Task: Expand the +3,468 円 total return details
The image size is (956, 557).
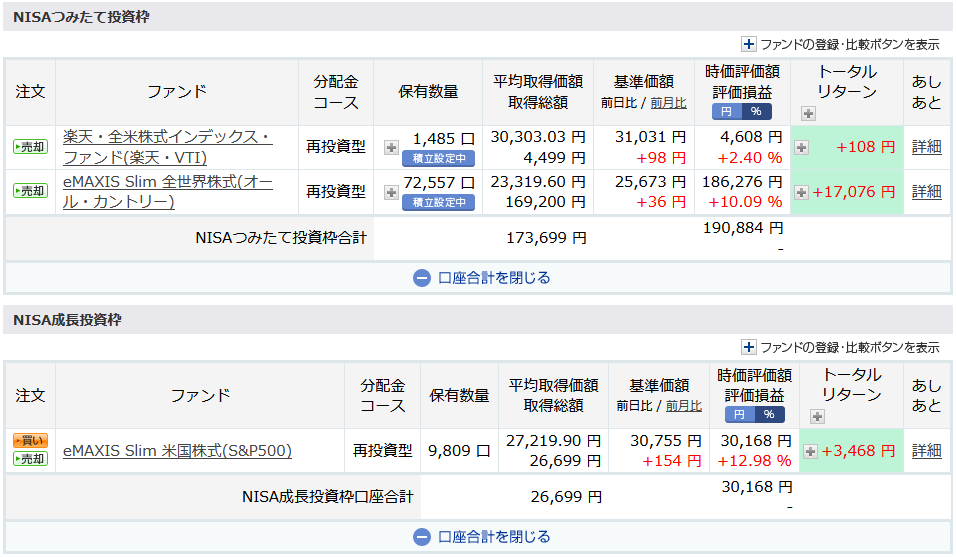Action: pyautogui.click(x=810, y=451)
